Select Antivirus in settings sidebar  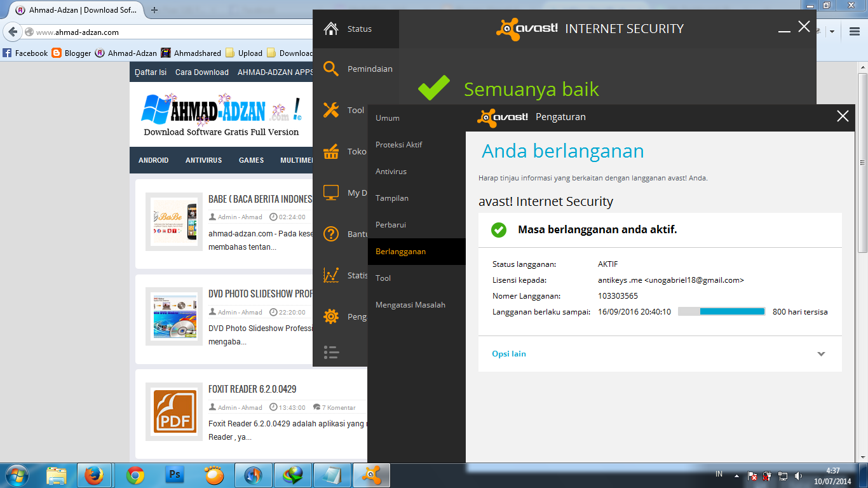point(417,172)
